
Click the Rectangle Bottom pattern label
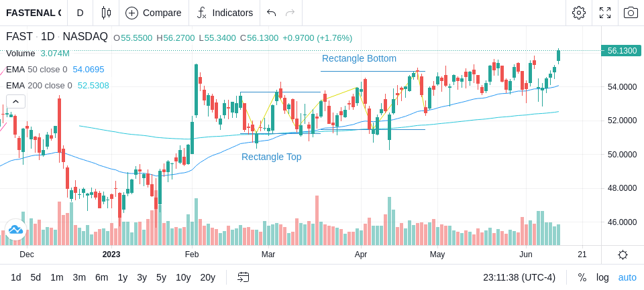pos(359,58)
